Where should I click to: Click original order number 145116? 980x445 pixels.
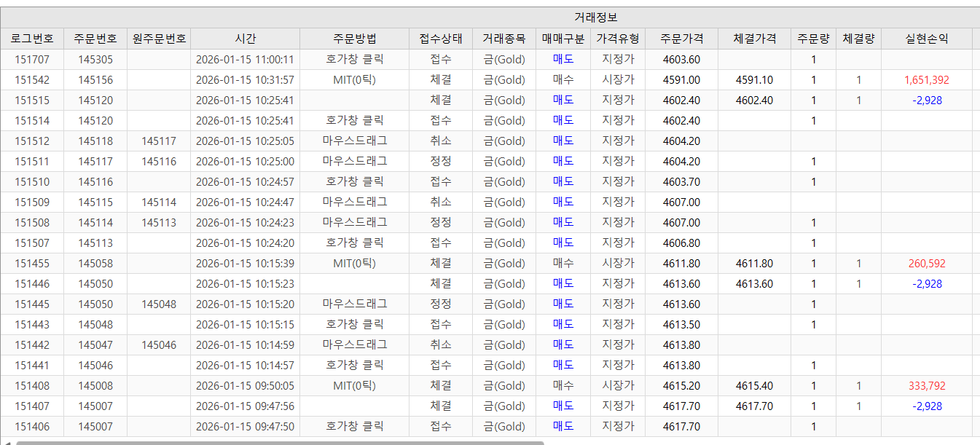pos(159,162)
